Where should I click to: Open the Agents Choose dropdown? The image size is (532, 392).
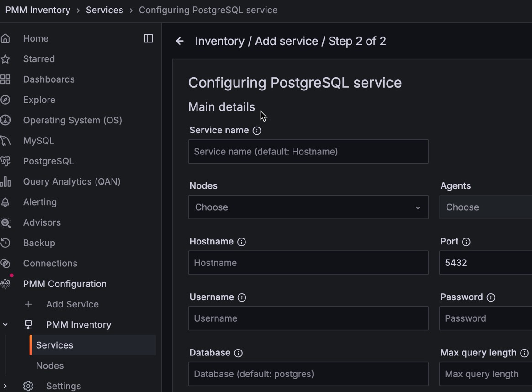485,207
